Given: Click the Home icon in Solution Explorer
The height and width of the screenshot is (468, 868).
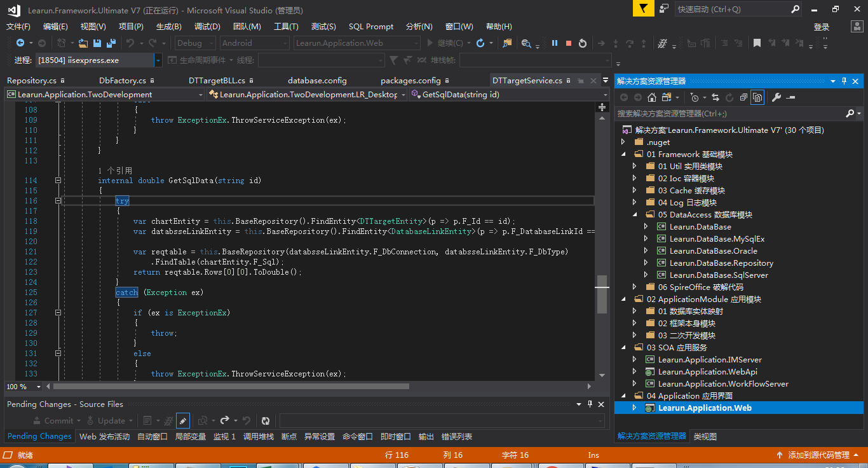Looking at the screenshot, I should (652, 97).
